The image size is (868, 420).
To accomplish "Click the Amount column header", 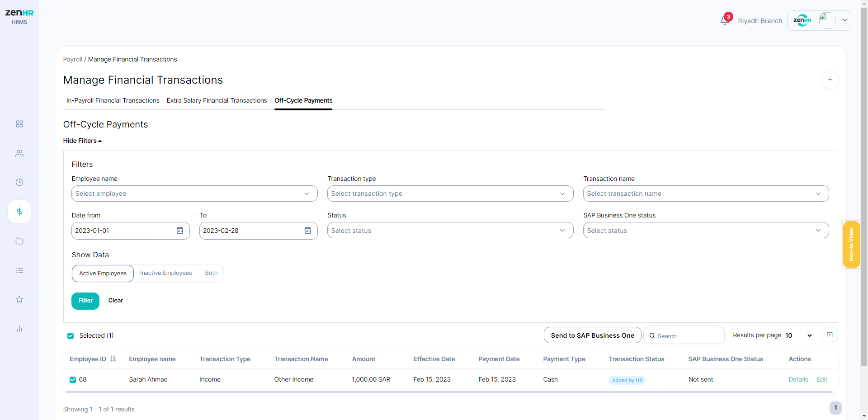I will point(363,359).
